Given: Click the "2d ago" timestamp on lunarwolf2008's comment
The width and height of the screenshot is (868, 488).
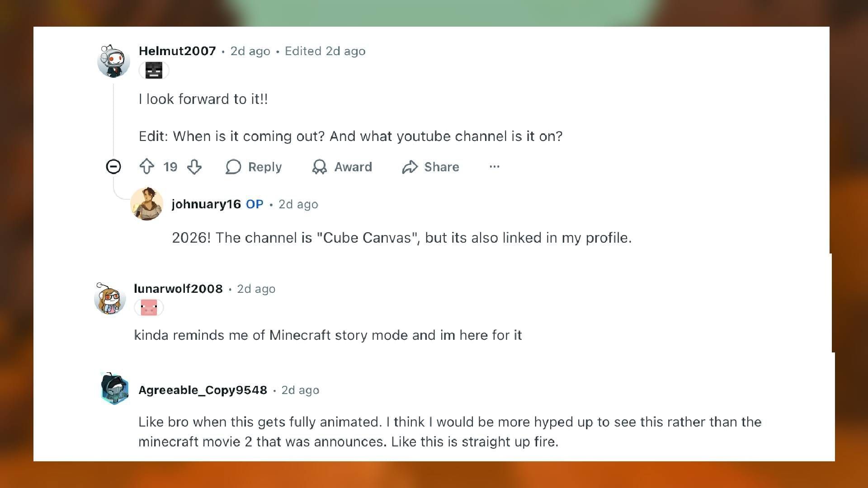Looking at the screenshot, I should [256, 289].
